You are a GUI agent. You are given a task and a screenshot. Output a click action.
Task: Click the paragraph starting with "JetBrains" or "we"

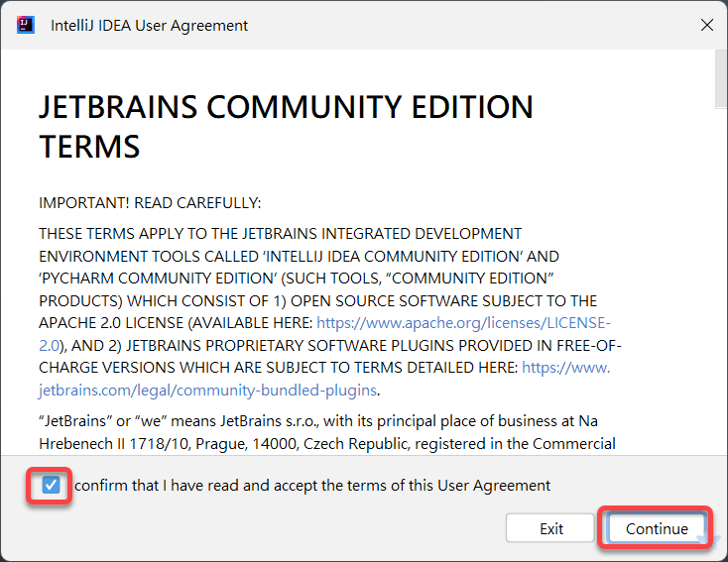click(x=327, y=432)
